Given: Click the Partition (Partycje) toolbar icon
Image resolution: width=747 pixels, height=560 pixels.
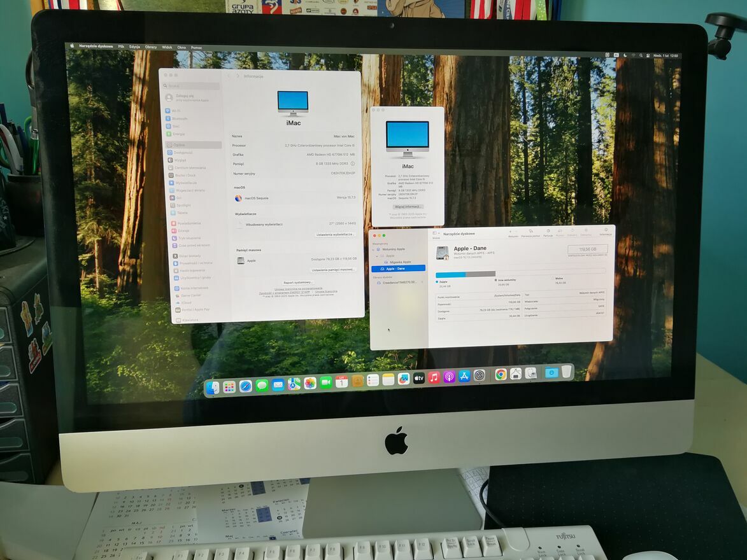Looking at the screenshot, I should (x=547, y=232).
